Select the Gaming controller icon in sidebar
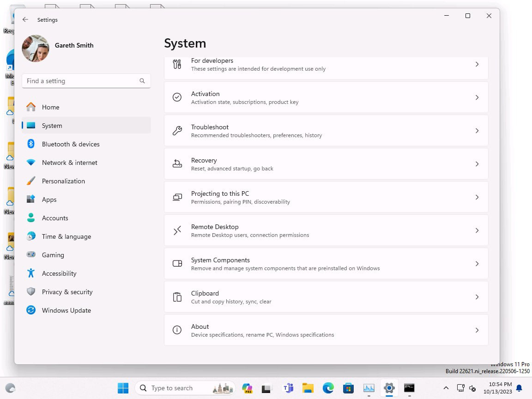 (x=31, y=255)
